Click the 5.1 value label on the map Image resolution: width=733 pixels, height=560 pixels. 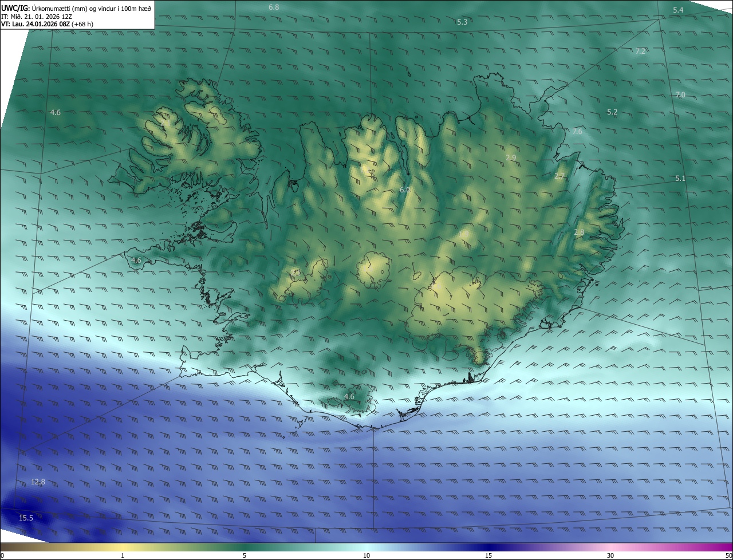pyautogui.click(x=680, y=178)
